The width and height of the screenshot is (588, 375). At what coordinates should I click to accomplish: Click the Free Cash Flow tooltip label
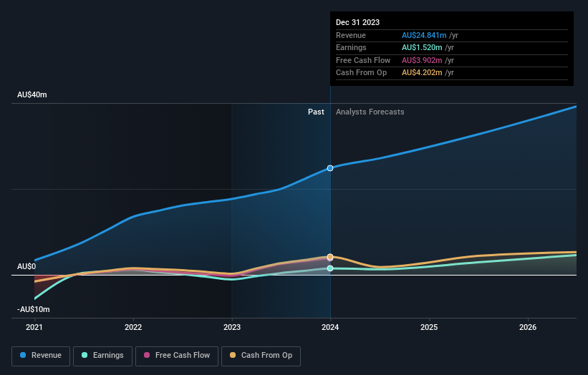click(363, 60)
